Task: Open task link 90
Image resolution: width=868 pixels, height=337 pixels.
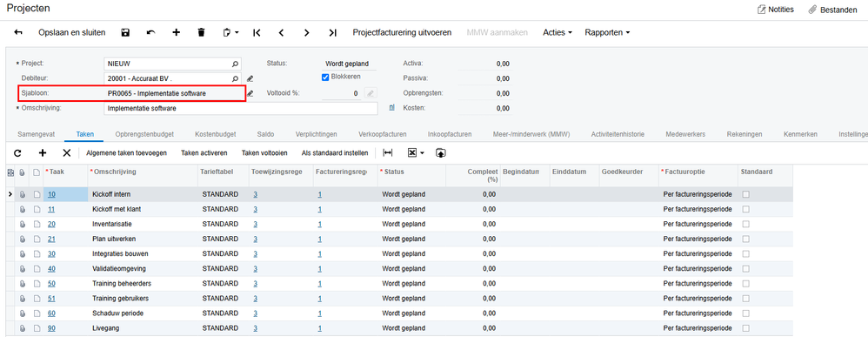Action: pyautogui.click(x=51, y=328)
